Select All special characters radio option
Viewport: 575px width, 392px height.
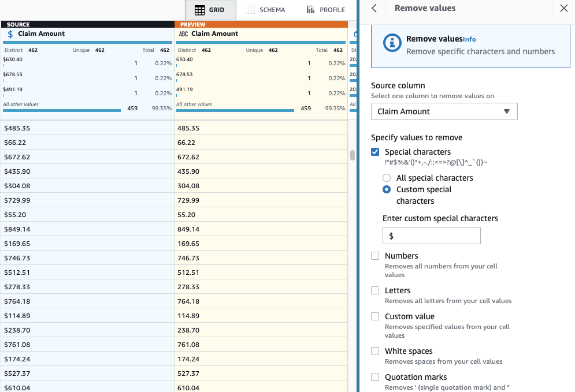point(387,178)
